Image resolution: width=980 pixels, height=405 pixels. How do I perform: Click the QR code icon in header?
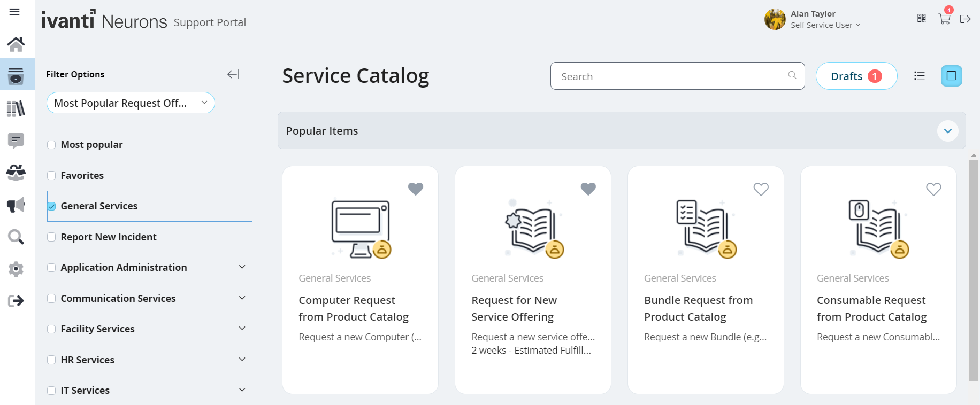[x=921, y=19]
